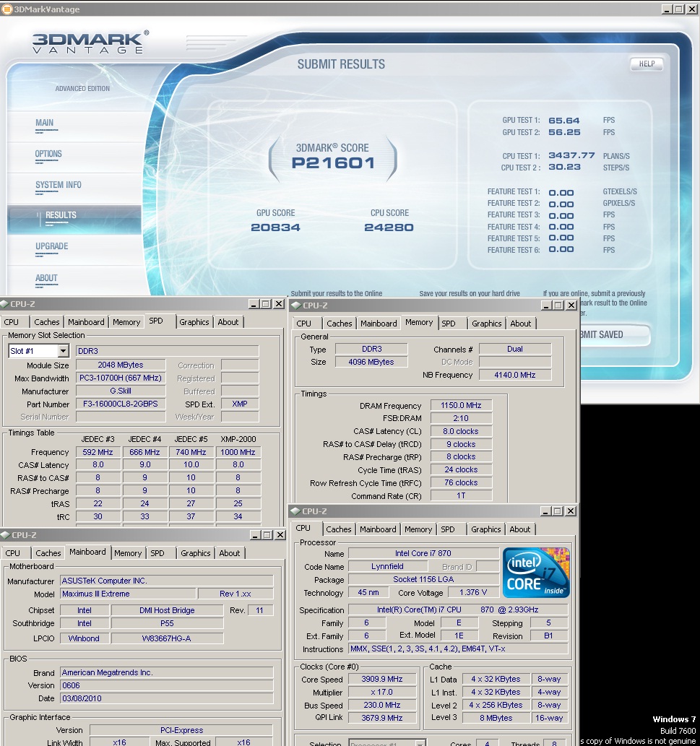Image resolution: width=700 pixels, height=746 pixels.
Task: Click the BIOS Version field 0606
Action: click(x=167, y=685)
